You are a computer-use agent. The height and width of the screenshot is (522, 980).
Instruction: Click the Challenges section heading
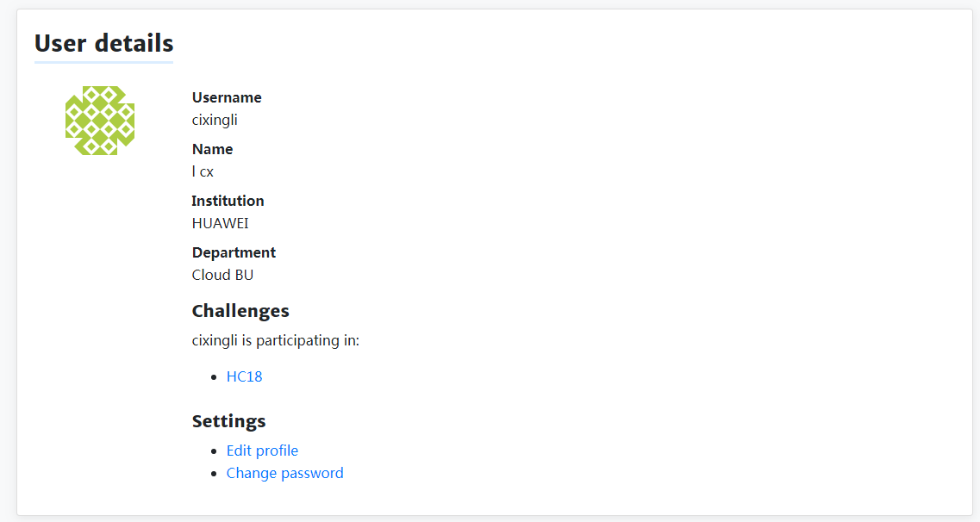pyautogui.click(x=240, y=311)
